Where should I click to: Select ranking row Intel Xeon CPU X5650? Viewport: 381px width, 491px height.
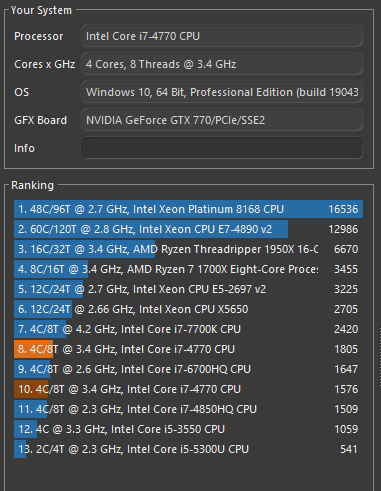[188, 309]
